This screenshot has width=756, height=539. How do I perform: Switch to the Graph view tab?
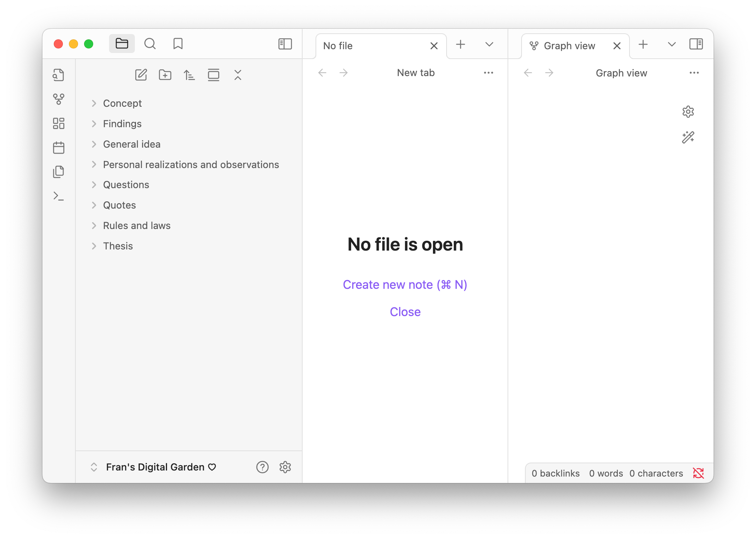pos(569,46)
